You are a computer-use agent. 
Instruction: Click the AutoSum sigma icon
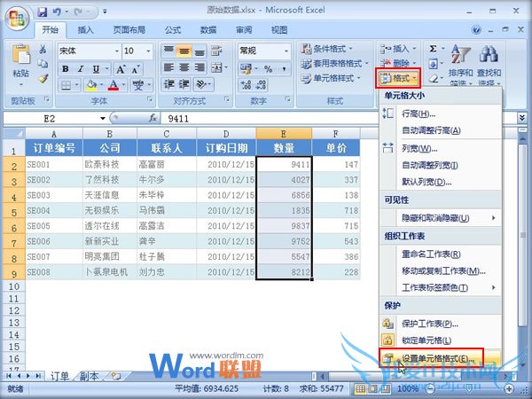(434, 49)
